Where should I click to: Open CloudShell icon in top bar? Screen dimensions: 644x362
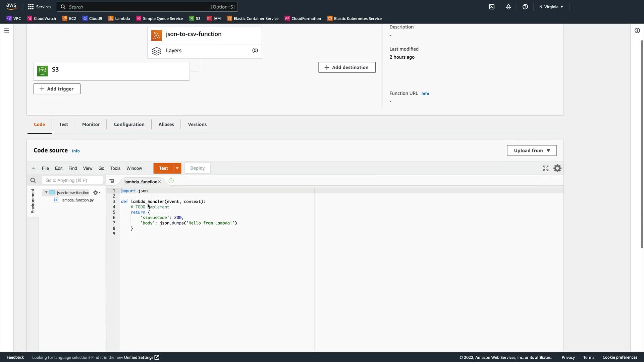point(492,7)
